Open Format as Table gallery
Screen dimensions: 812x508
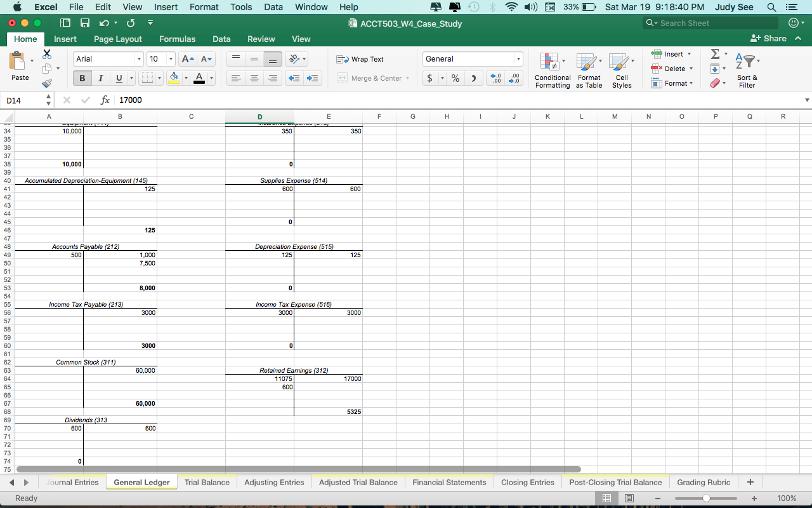[x=589, y=70]
